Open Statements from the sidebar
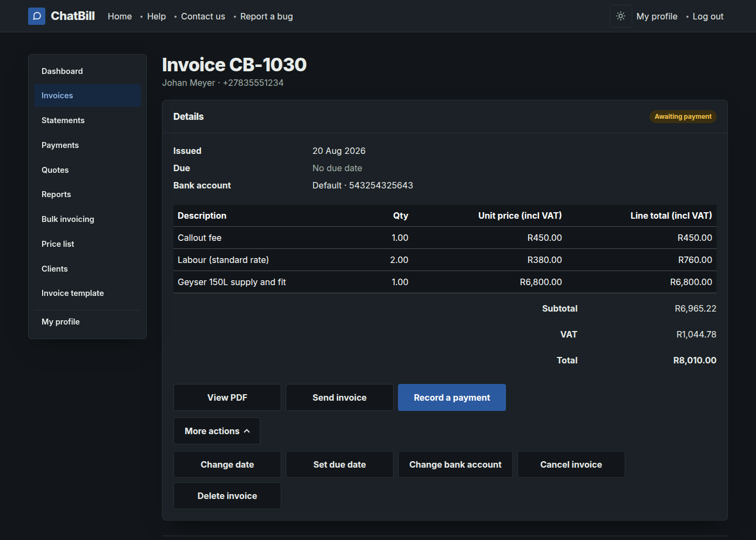This screenshot has width=756, height=540. tap(87, 120)
